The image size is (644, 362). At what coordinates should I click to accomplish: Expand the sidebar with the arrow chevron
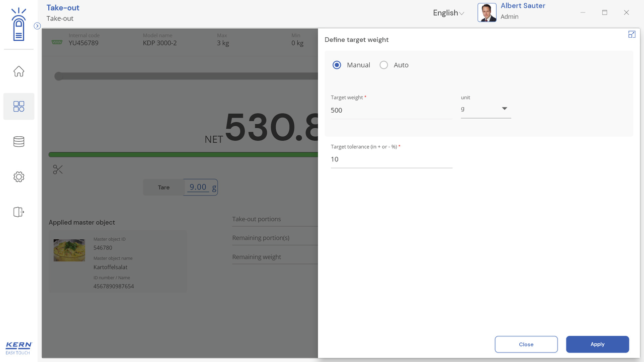coord(37,26)
